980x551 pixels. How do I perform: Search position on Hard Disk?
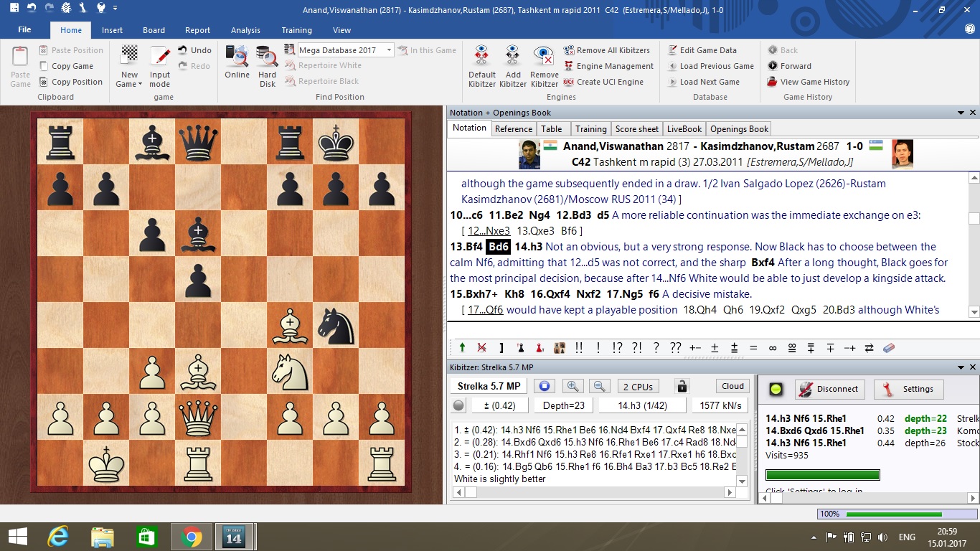coord(267,57)
